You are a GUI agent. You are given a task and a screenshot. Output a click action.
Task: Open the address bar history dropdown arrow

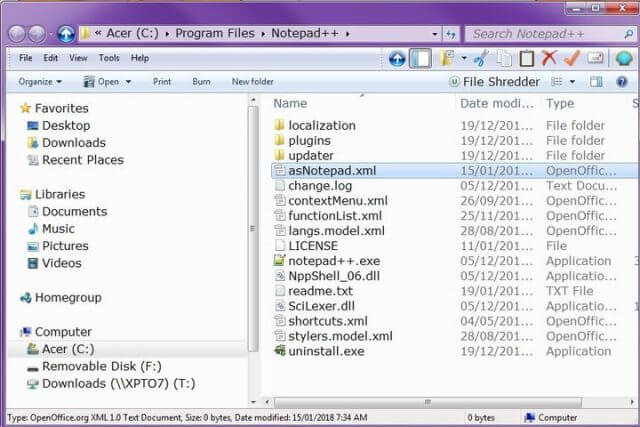click(x=435, y=34)
